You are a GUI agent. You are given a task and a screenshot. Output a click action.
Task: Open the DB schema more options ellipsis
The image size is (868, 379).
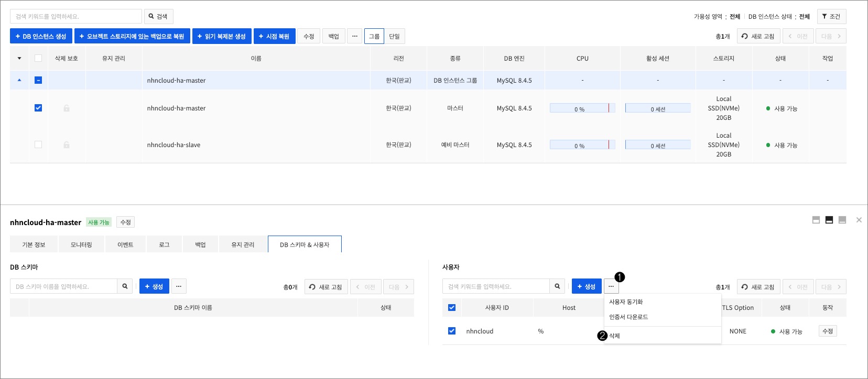tap(179, 286)
